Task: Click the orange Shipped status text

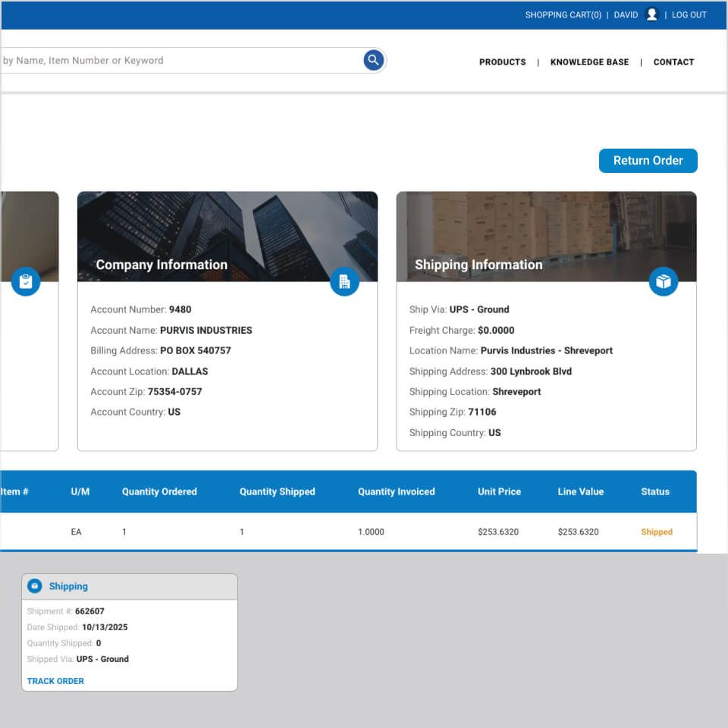Action: 656,532
